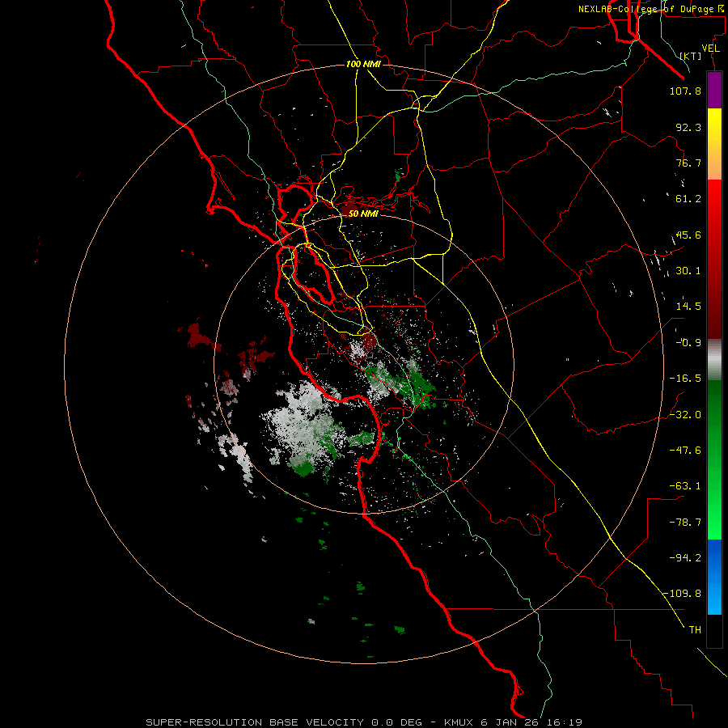The image size is (728, 728).
Task: Click the 50 NMI range ring label
Action: click(363, 214)
